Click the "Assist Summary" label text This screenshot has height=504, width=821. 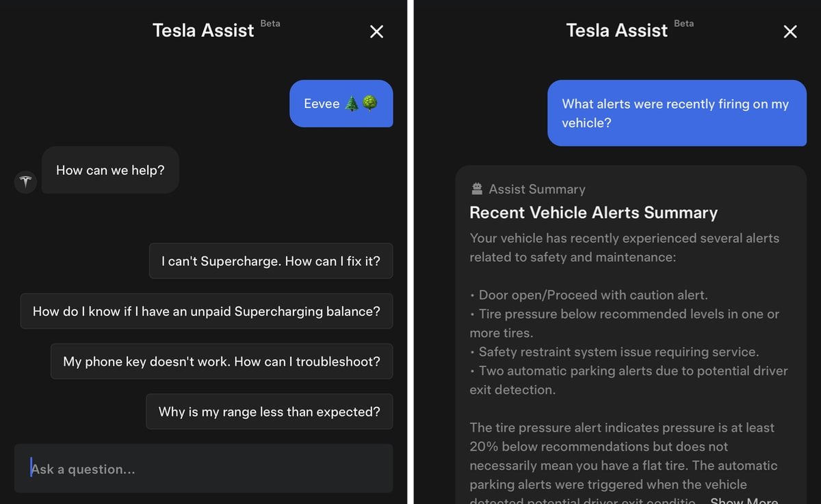[x=537, y=189]
